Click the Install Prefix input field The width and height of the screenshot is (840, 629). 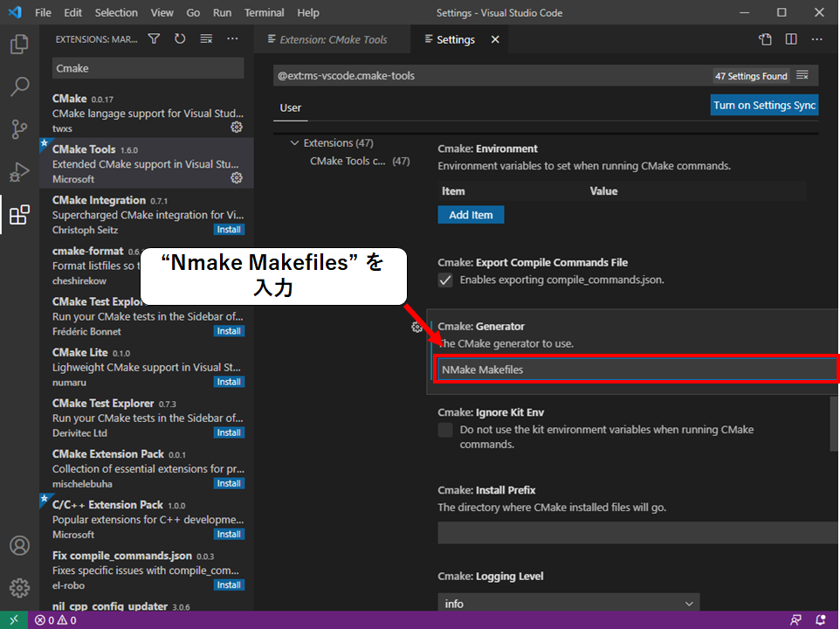click(x=638, y=533)
